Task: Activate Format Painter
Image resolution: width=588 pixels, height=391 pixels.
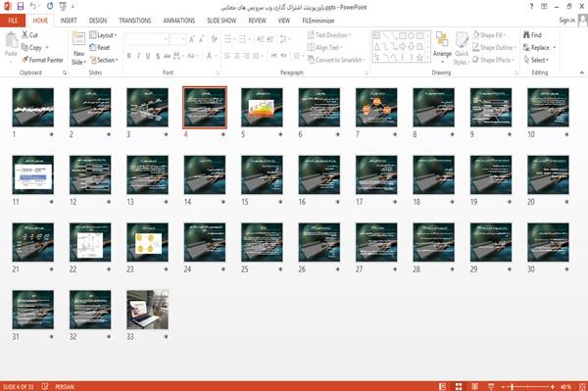Action: (x=42, y=60)
